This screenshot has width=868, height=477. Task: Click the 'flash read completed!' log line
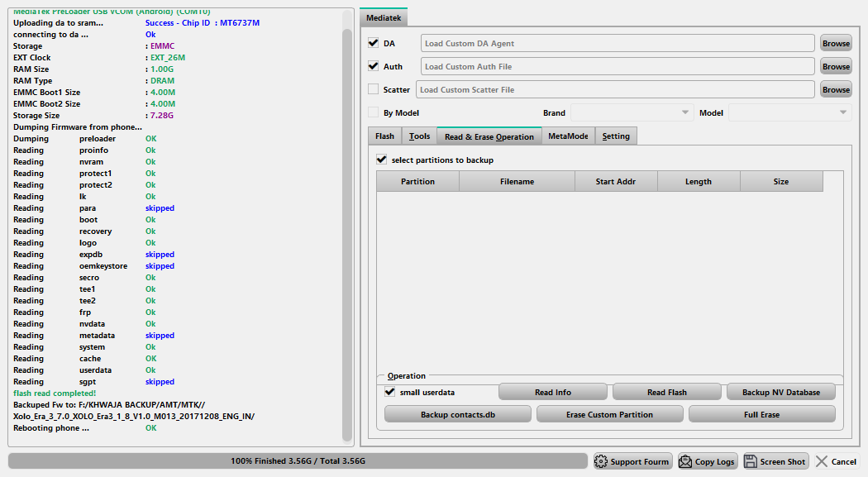click(x=55, y=393)
